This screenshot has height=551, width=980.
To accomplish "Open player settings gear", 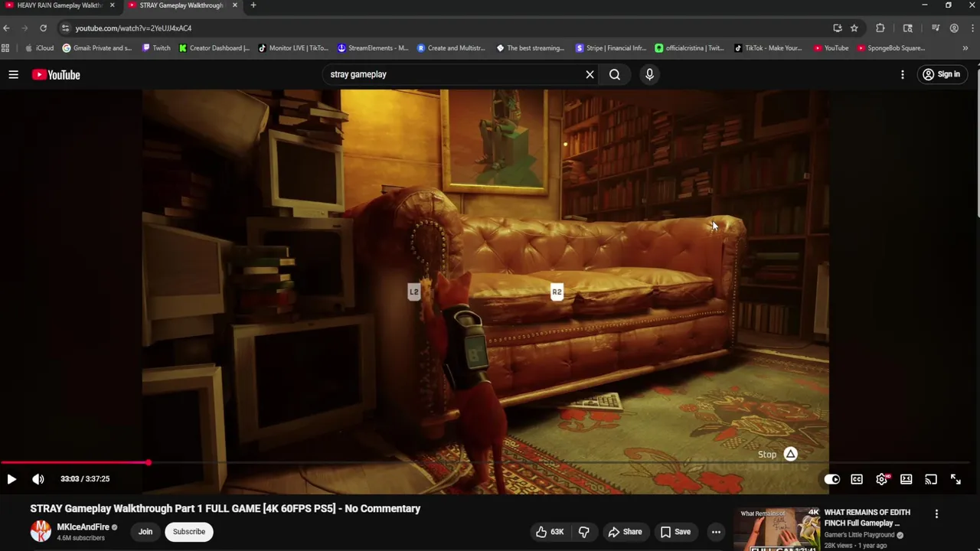I will 881,479.
